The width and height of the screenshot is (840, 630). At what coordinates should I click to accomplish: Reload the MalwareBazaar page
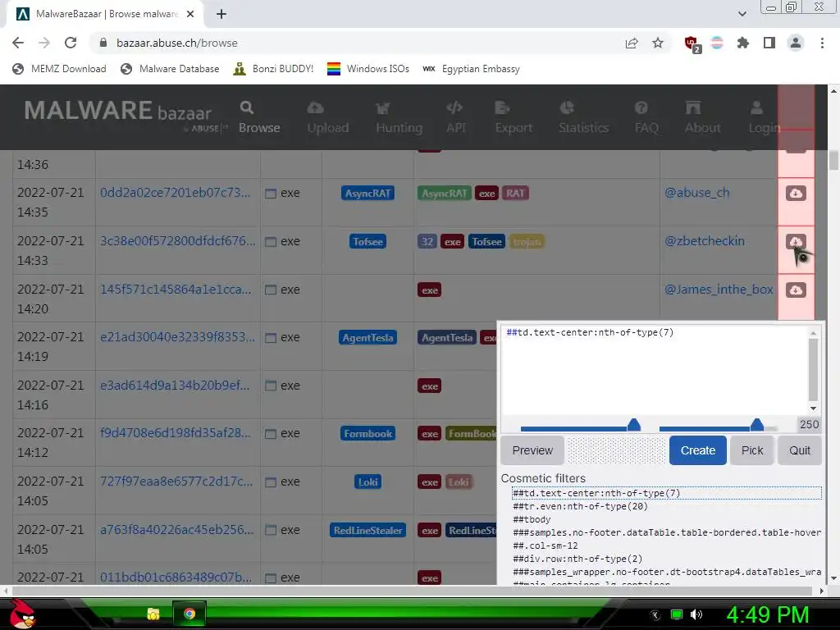point(71,43)
